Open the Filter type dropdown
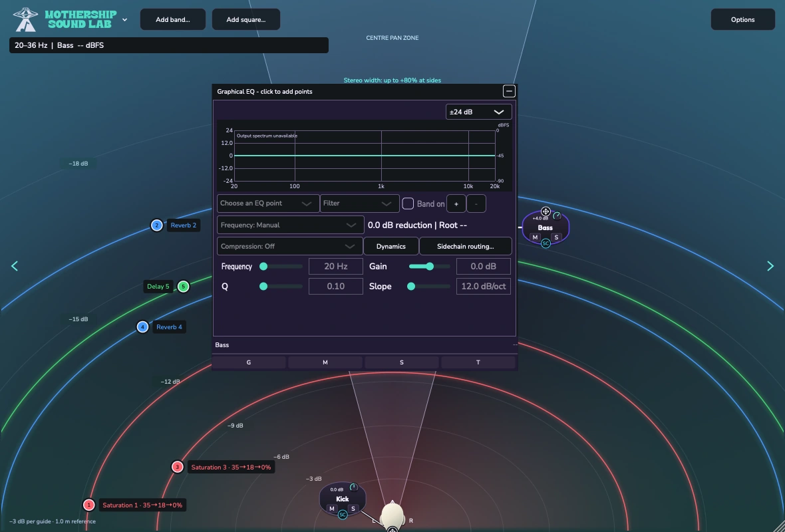 point(359,203)
